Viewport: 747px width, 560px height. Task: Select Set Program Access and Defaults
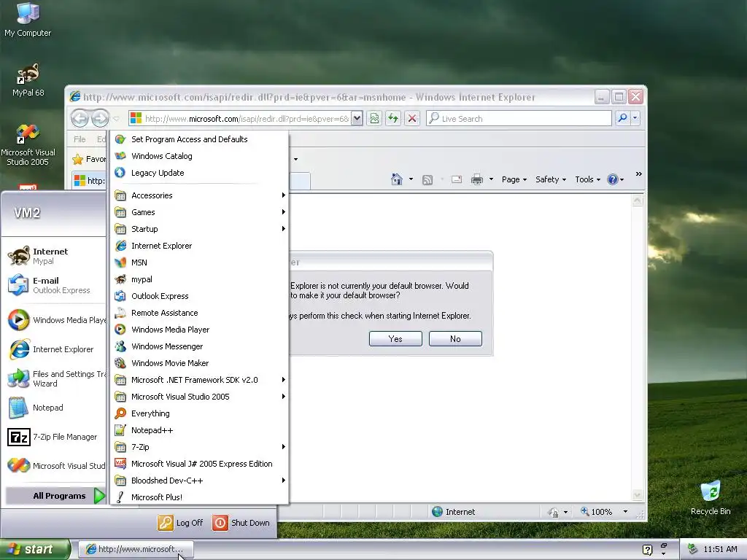[200, 139]
